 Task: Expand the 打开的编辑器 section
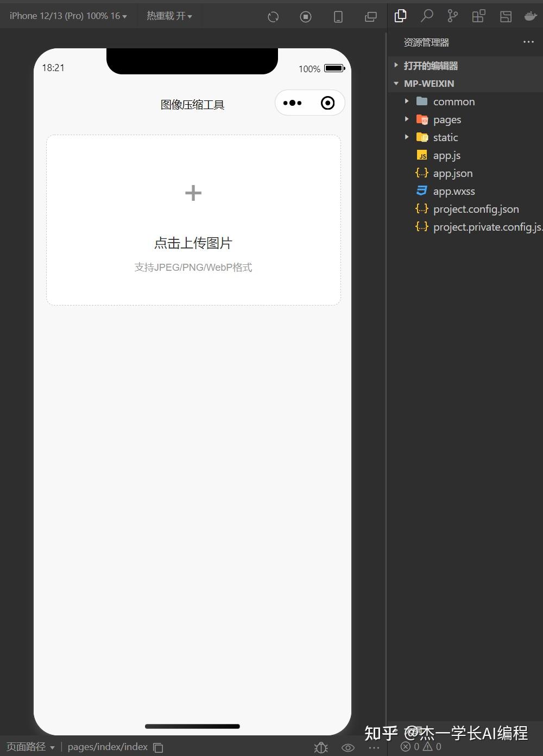click(x=465, y=66)
